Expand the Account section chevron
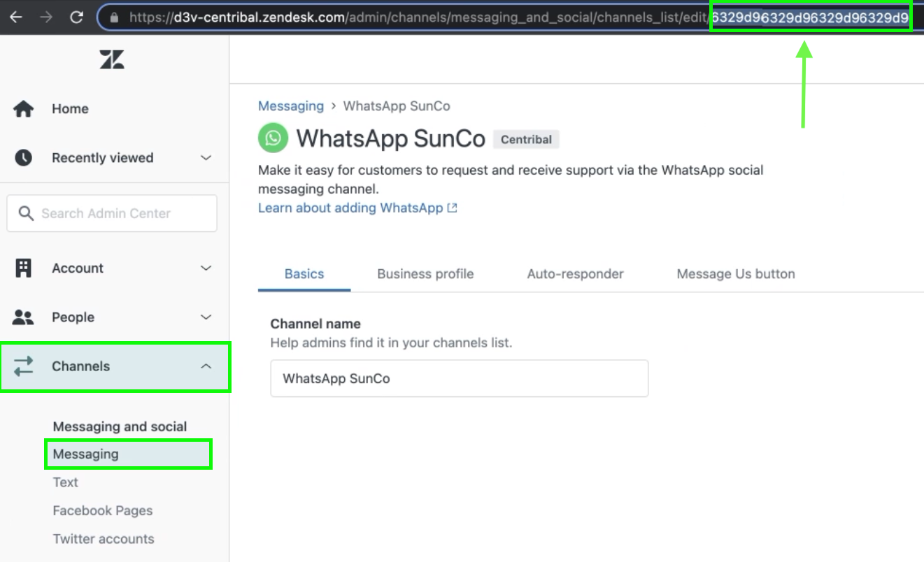 [206, 268]
